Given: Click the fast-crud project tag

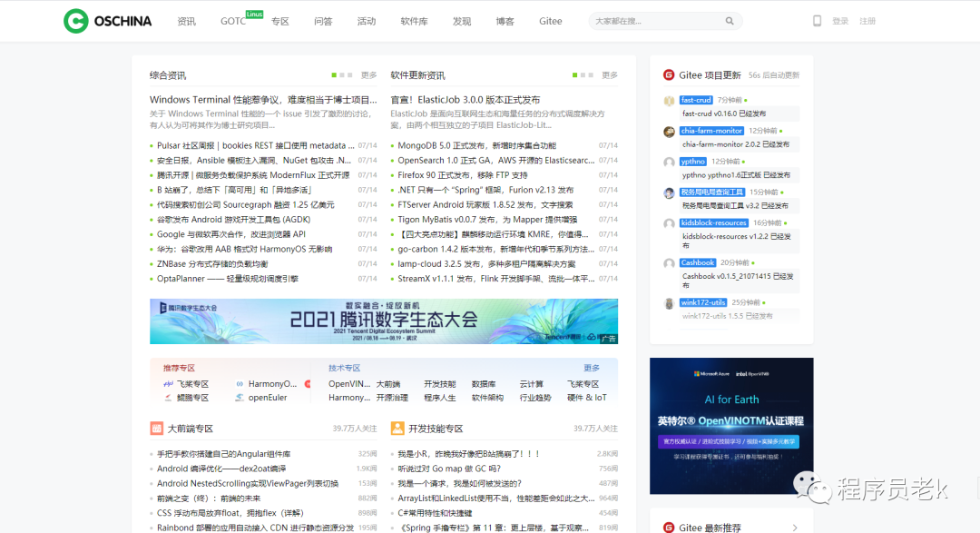Looking at the screenshot, I should (696, 100).
